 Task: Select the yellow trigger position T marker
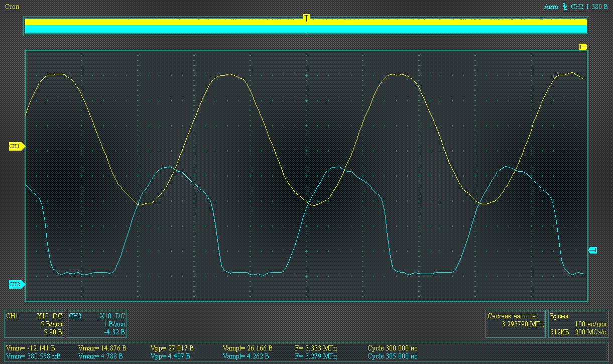pos(306,18)
